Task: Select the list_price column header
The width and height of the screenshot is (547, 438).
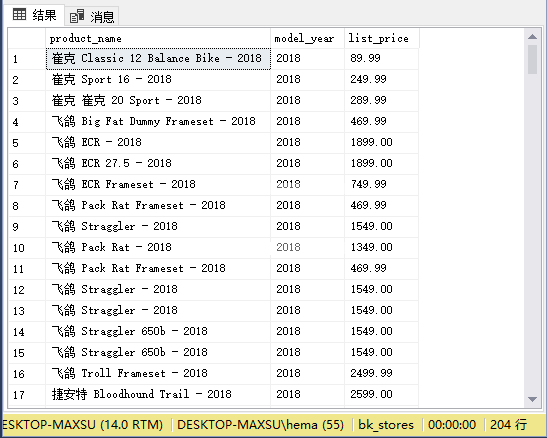Action: [x=382, y=38]
